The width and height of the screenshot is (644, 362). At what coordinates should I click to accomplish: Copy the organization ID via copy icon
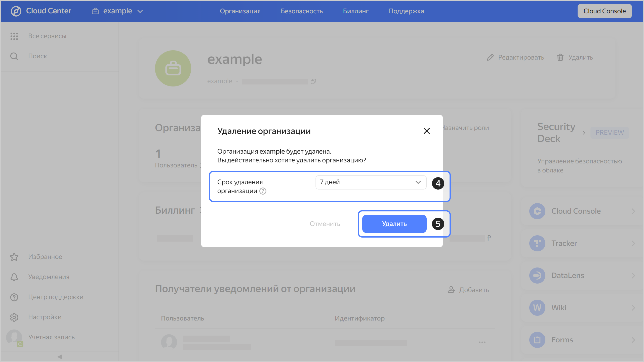(x=313, y=81)
